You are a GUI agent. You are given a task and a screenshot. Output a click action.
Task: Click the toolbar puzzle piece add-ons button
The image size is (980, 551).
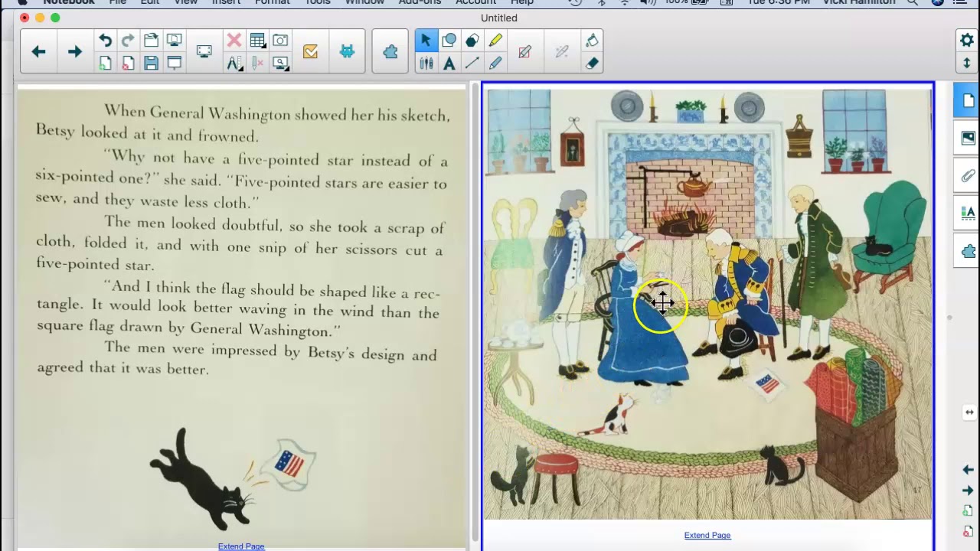(x=390, y=51)
